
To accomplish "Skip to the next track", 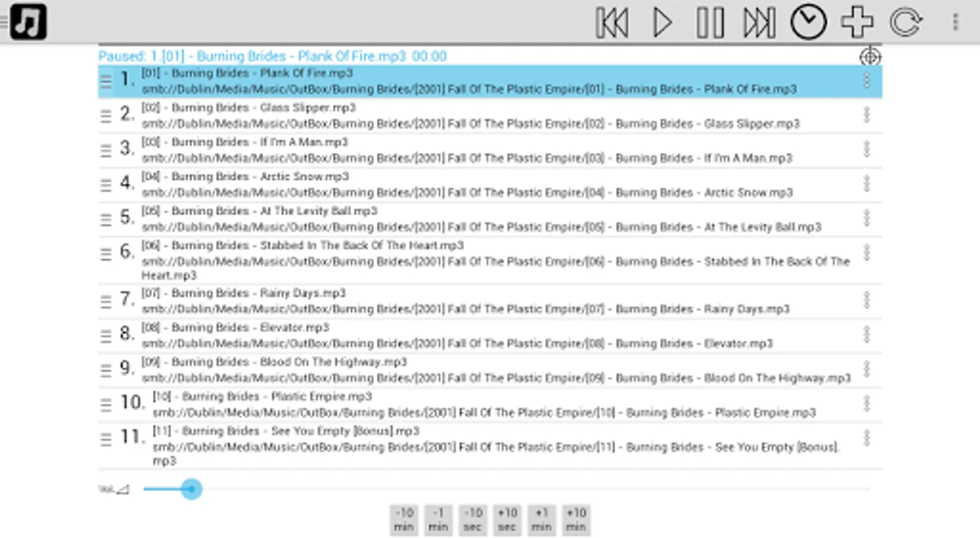I will tap(759, 23).
